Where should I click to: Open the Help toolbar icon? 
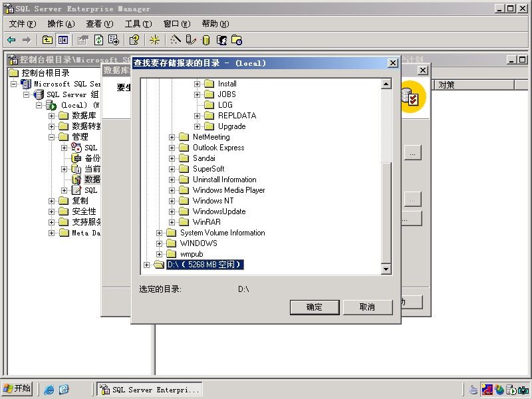[134, 40]
